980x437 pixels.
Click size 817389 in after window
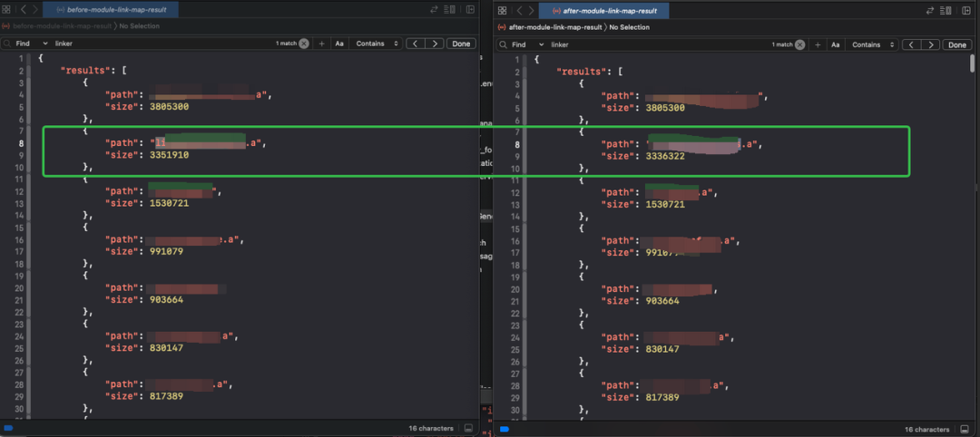(662, 397)
